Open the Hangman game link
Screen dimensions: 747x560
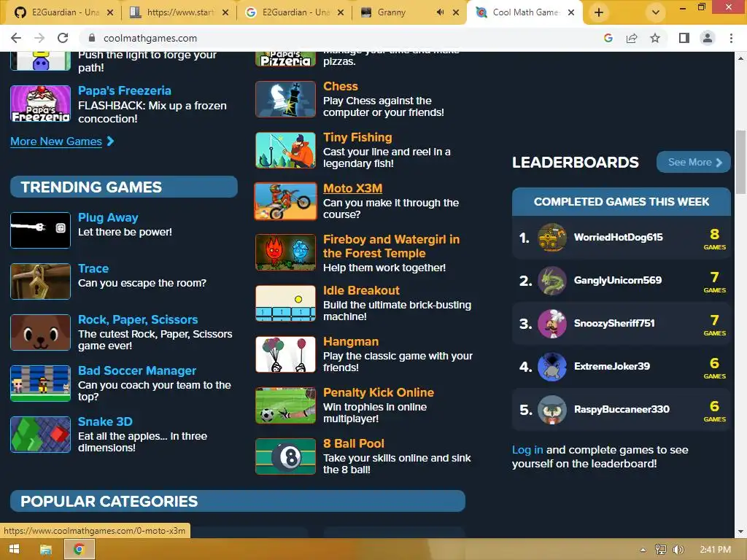pos(351,341)
